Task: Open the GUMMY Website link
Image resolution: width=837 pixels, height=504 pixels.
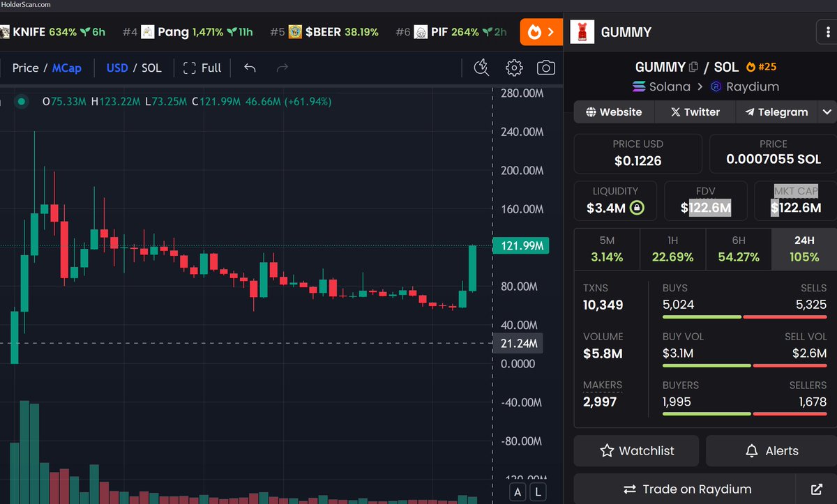Action: (x=614, y=112)
